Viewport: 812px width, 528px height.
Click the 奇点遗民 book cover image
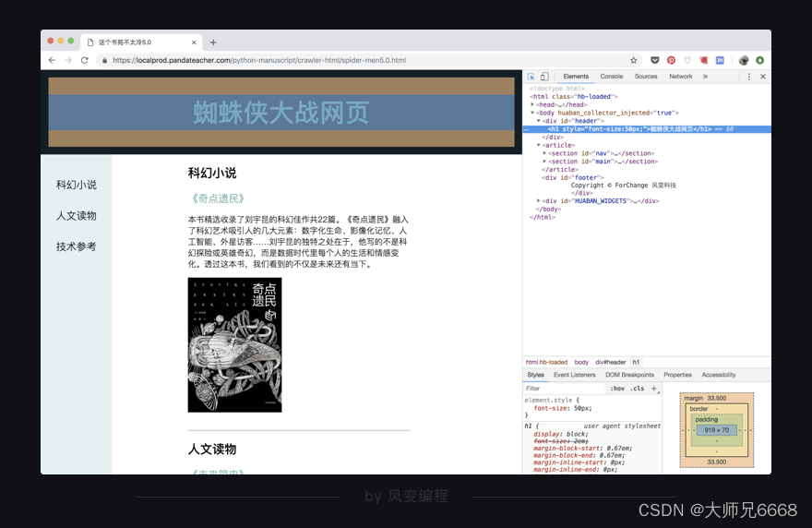tap(234, 345)
